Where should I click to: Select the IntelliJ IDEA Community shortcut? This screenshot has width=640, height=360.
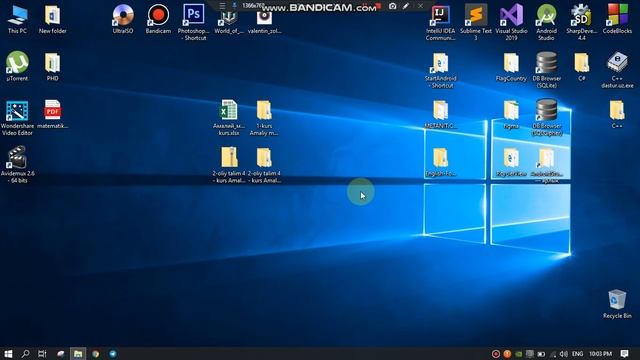440,22
